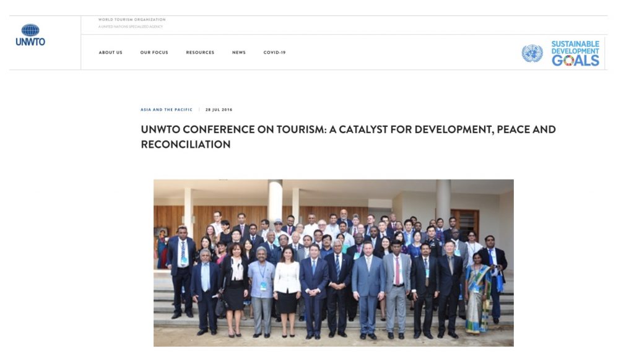Open the COVID-19 menu item
This screenshot has width=634, height=364.
click(x=274, y=53)
